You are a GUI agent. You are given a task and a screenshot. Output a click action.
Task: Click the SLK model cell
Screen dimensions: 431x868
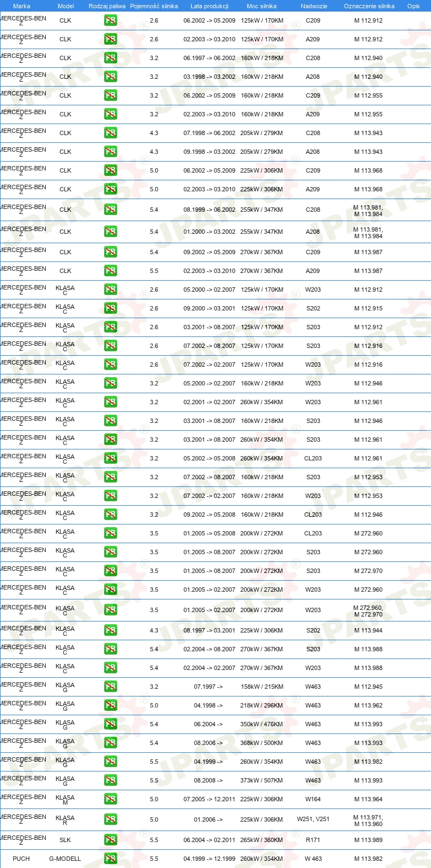[65, 840]
